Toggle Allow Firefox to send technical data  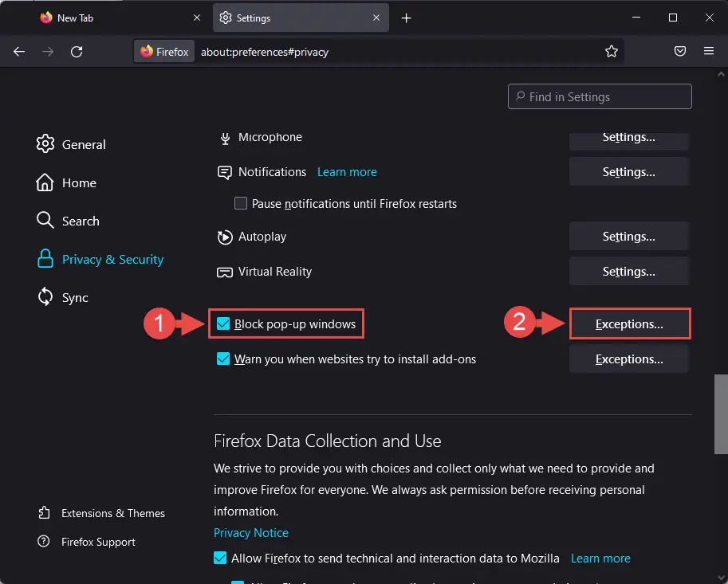coord(220,558)
